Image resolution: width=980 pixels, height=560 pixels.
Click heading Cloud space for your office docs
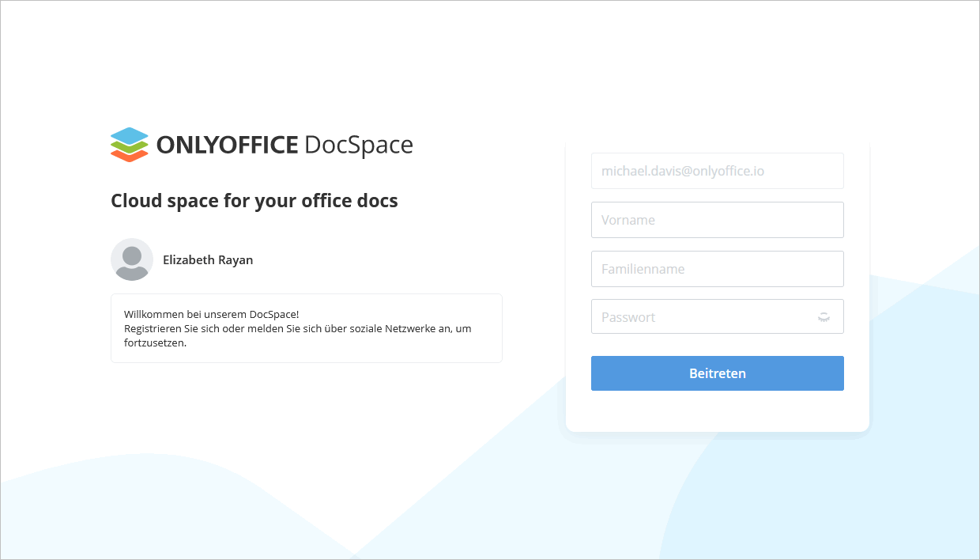254,201
